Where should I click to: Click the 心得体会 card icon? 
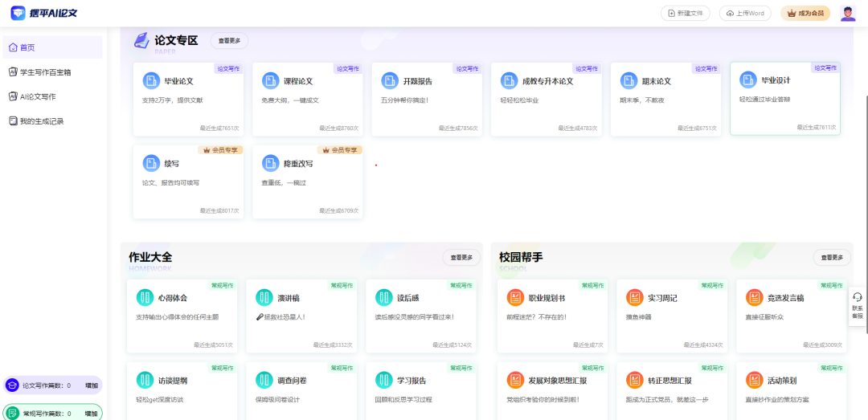(x=145, y=298)
